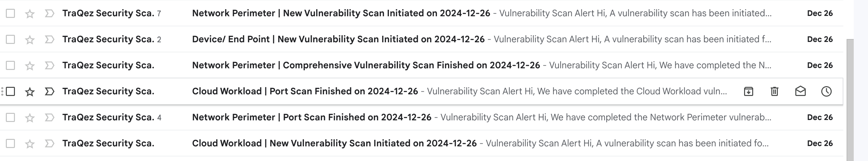The width and height of the screenshot is (868, 161).
Task: Mark Cloud Workload New Vulnerability Scan as important
Action: coord(50,143)
